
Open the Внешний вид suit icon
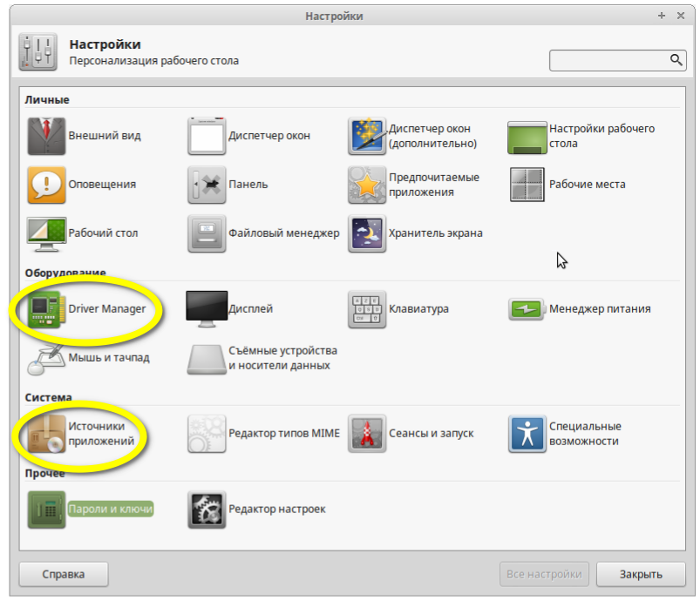(46, 136)
